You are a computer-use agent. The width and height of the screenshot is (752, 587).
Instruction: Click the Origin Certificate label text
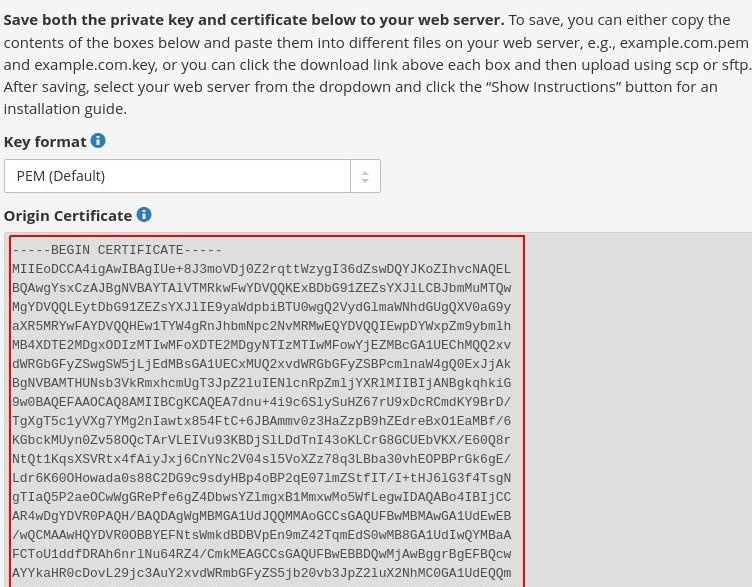68,216
